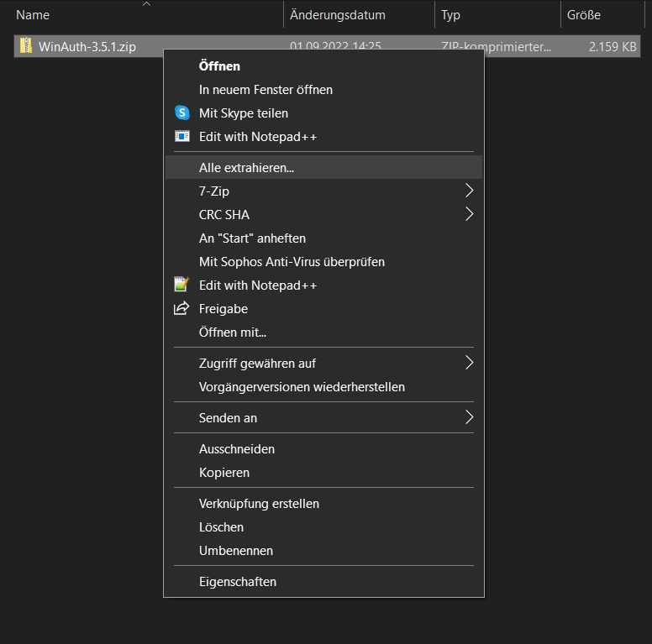Image resolution: width=652 pixels, height=644 pixels.
Task: Click the Skype icon in context menu
Action: (182, 113)
